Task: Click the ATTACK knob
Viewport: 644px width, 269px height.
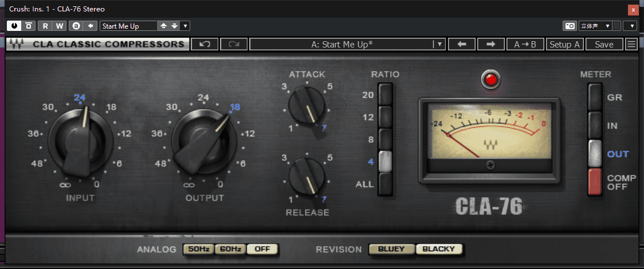Action: click(x=307, y=104)
